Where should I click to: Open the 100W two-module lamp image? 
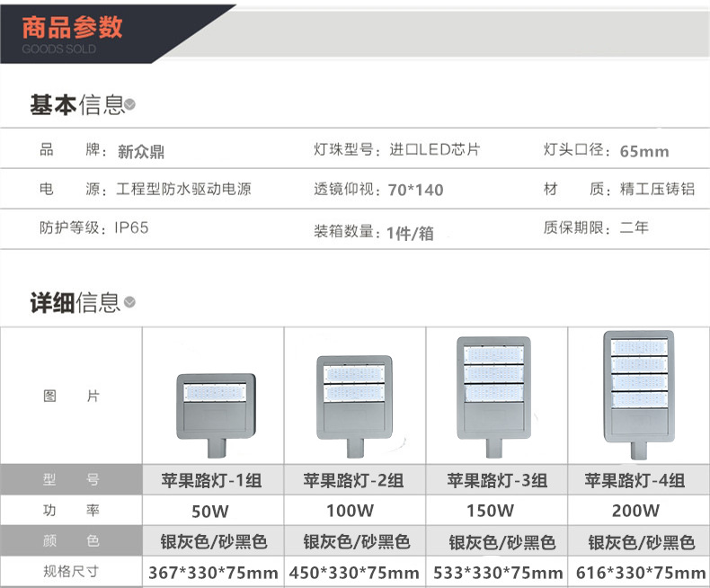coord(354,405)
